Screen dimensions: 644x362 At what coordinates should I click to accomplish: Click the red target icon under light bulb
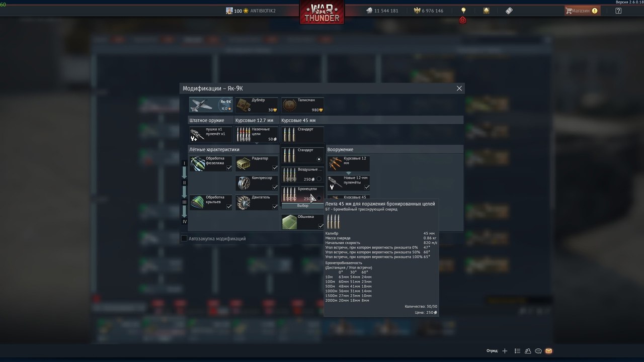click(463, 20)
